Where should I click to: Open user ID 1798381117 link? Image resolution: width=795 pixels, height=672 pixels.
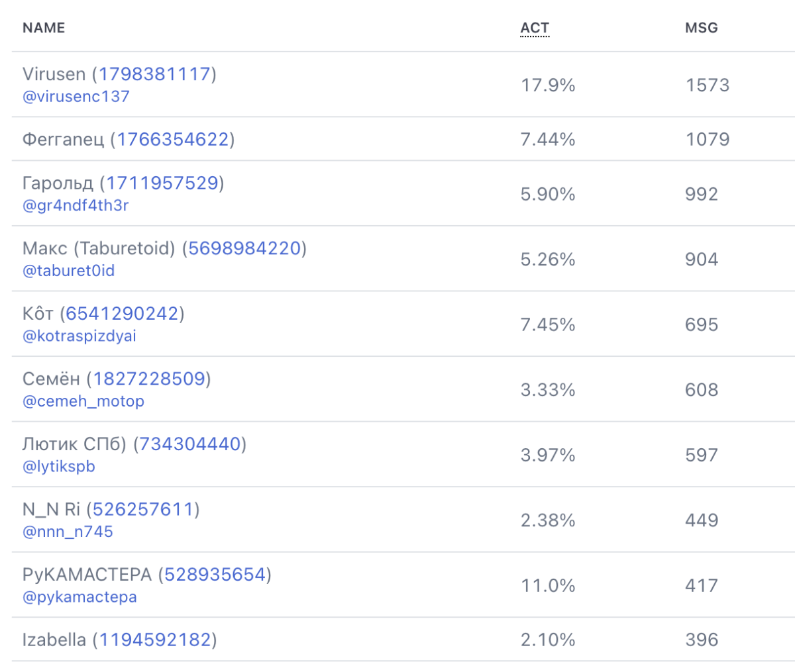point(154,73)
